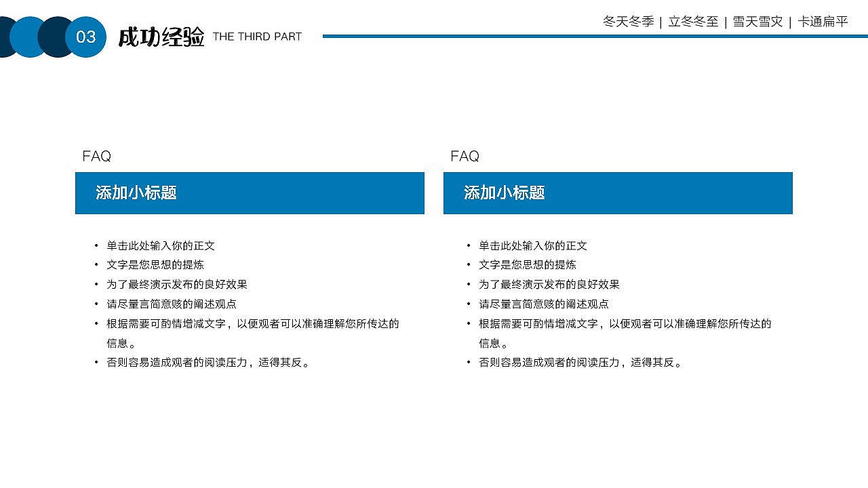Viewport: 868px width, 488px height.
Task: Expand the right 添加小标题 section
Action: pos(504,193)
